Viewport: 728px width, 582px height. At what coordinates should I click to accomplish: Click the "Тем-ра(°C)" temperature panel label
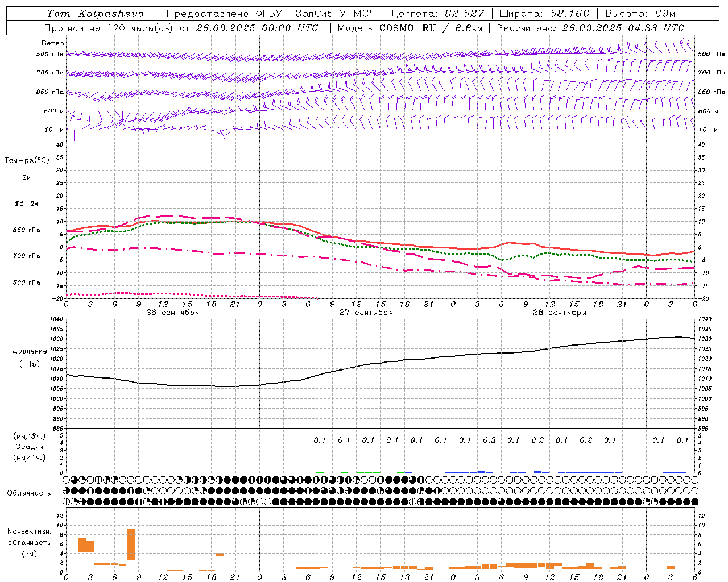[27, 161]
